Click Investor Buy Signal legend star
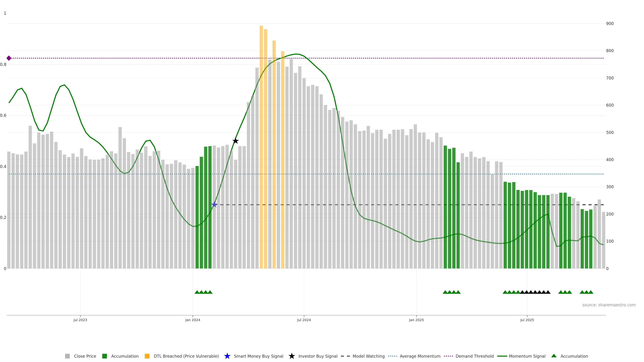 pyautogui.click(x=292, y=356)
